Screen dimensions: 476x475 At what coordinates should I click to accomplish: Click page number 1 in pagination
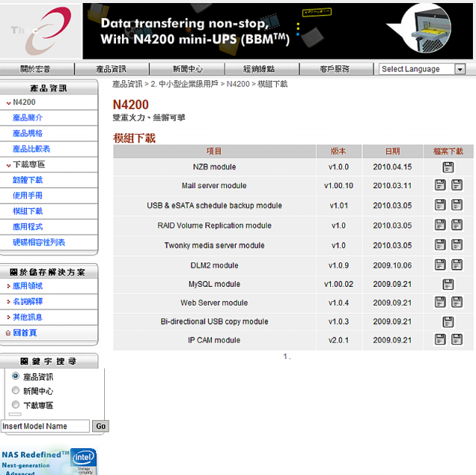[x=286, y=356]
